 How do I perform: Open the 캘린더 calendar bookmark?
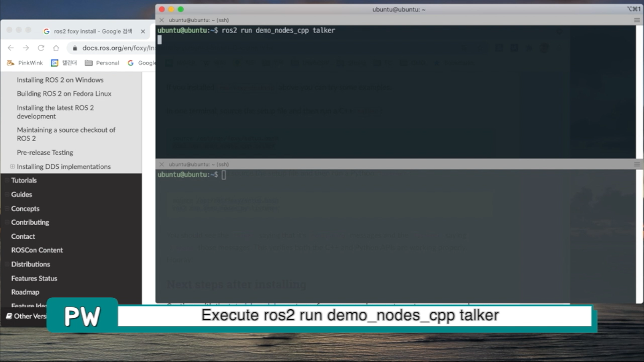pos(64,63)
